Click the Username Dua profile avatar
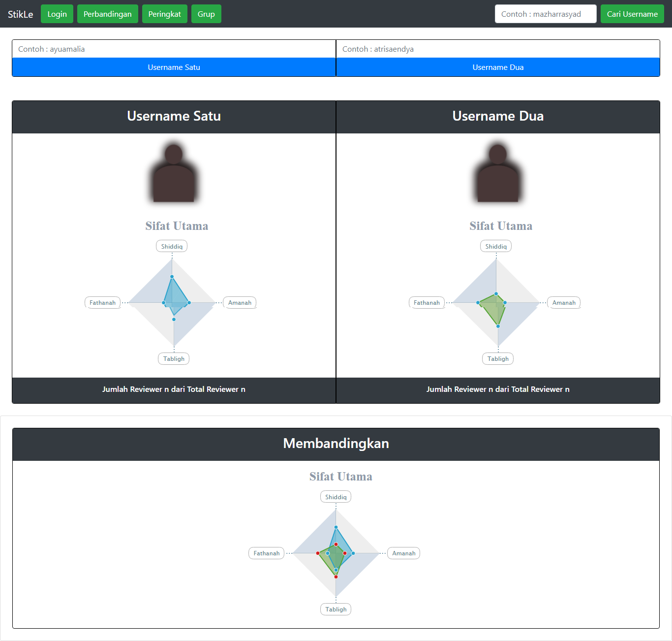672x641 pixels. tap(498, 173)
